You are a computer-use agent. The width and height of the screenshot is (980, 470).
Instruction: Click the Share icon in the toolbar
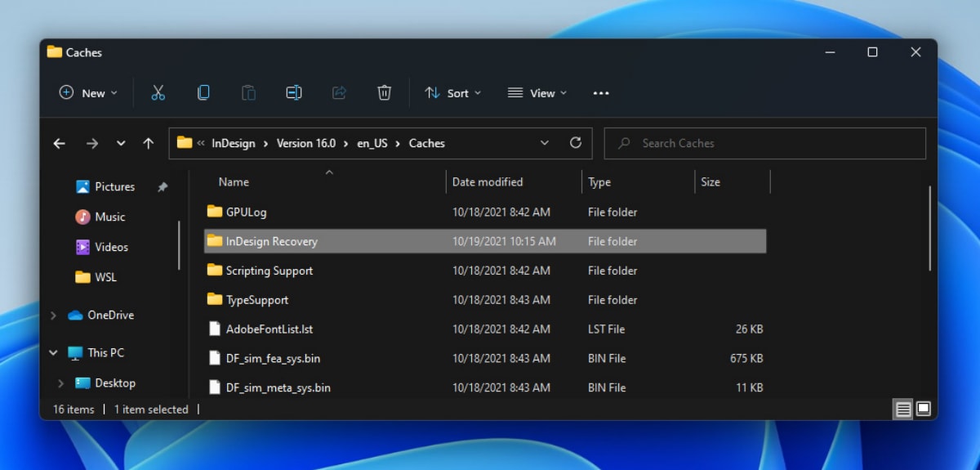point(339,93)
